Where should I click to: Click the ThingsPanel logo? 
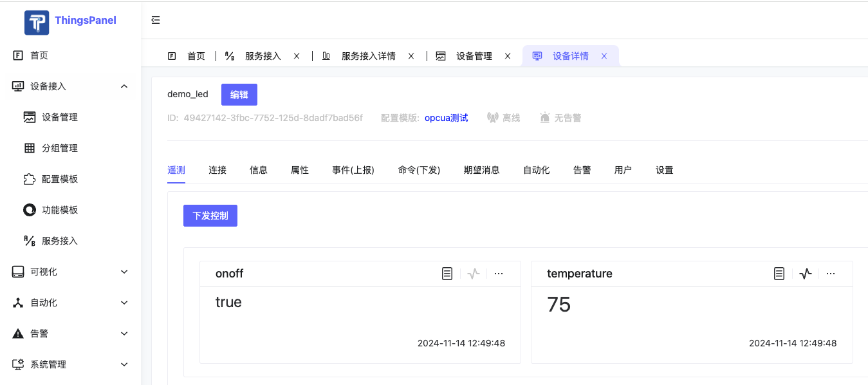(37, 22)
